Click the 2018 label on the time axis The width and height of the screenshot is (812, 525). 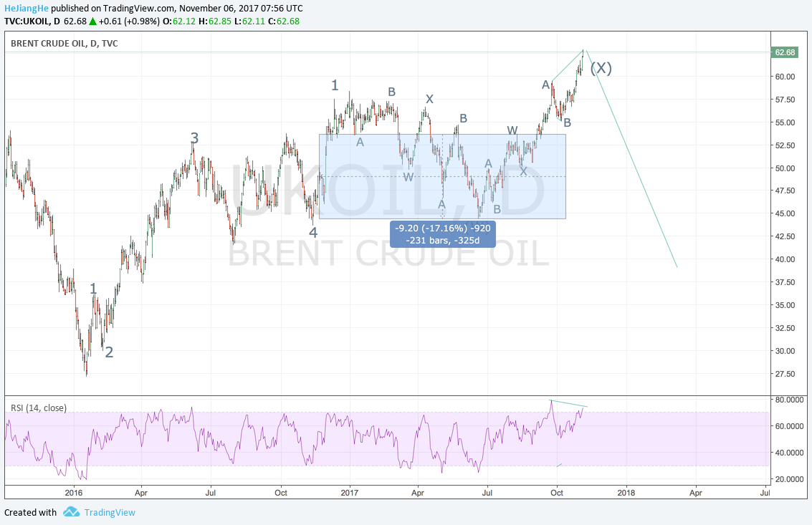626,493
